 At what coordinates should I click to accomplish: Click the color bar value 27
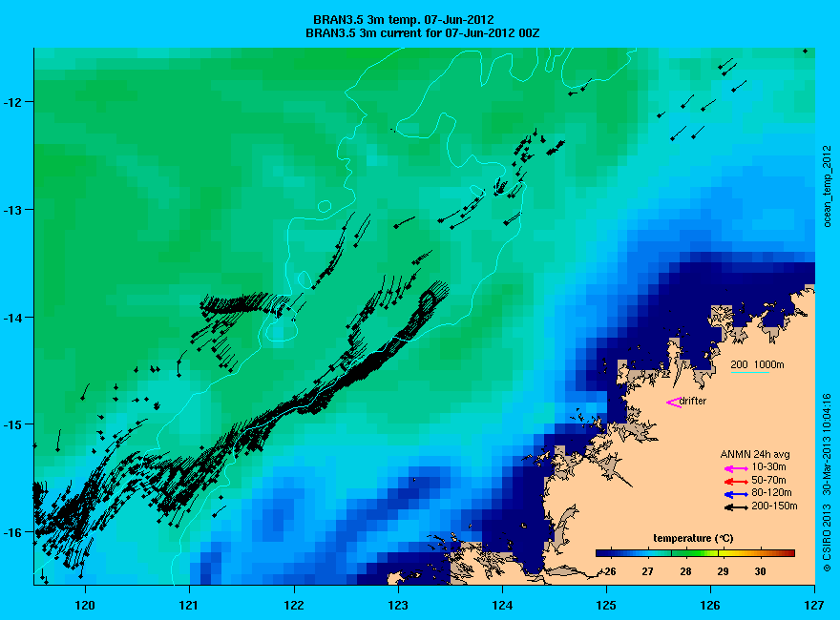648,571
